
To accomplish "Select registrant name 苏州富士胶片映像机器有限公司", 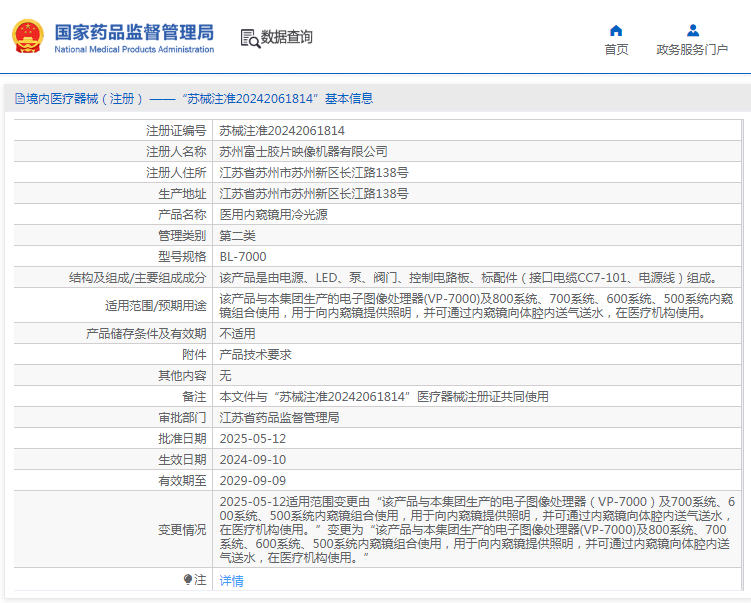I will [x=303, y=151].
